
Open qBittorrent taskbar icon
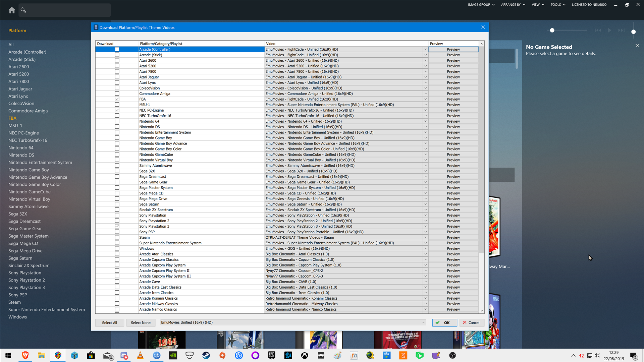point(157,355)
